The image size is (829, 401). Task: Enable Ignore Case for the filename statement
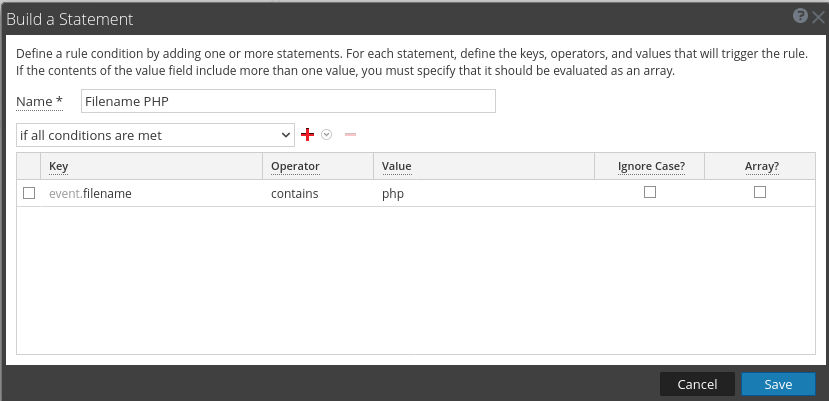pyautogui.click(x=650, y=192)
